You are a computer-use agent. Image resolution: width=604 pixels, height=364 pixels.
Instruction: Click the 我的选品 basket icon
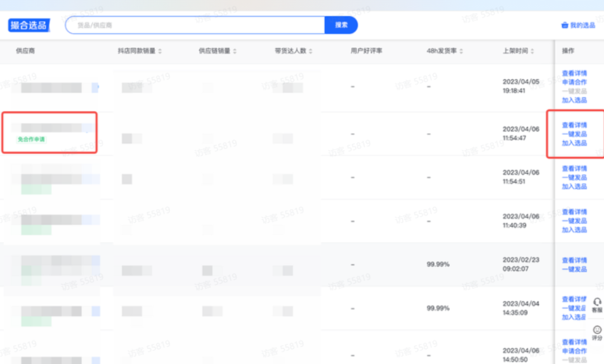point(564,26)
